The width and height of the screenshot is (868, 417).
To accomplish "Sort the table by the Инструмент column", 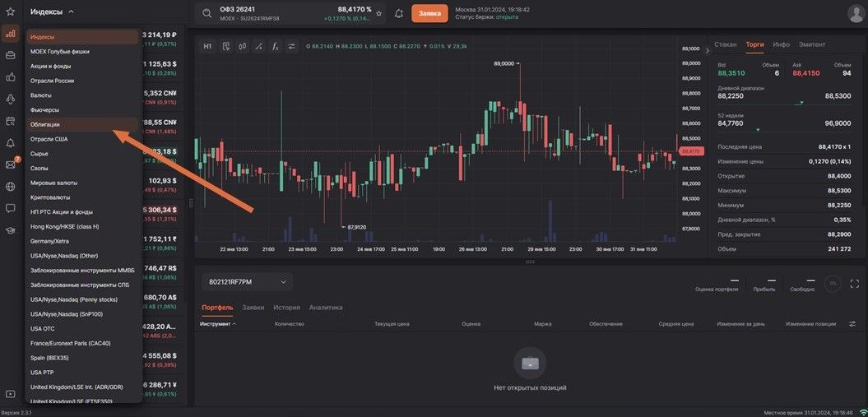I will tap(217, 323).
